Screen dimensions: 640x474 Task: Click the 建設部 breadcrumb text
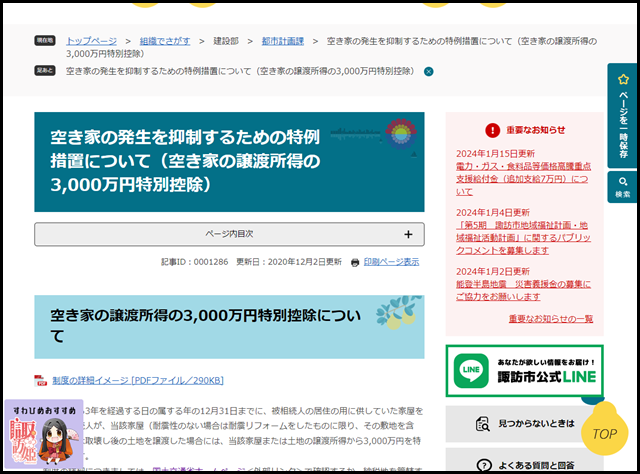point(226,41)
